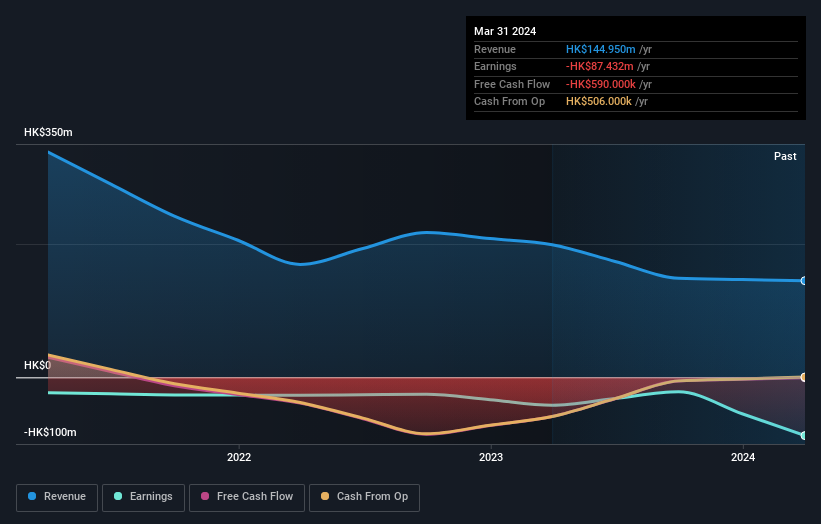The image size is (821, 524).
Task: Click the HK$0 y-axis label
Action: pos(37,365)
